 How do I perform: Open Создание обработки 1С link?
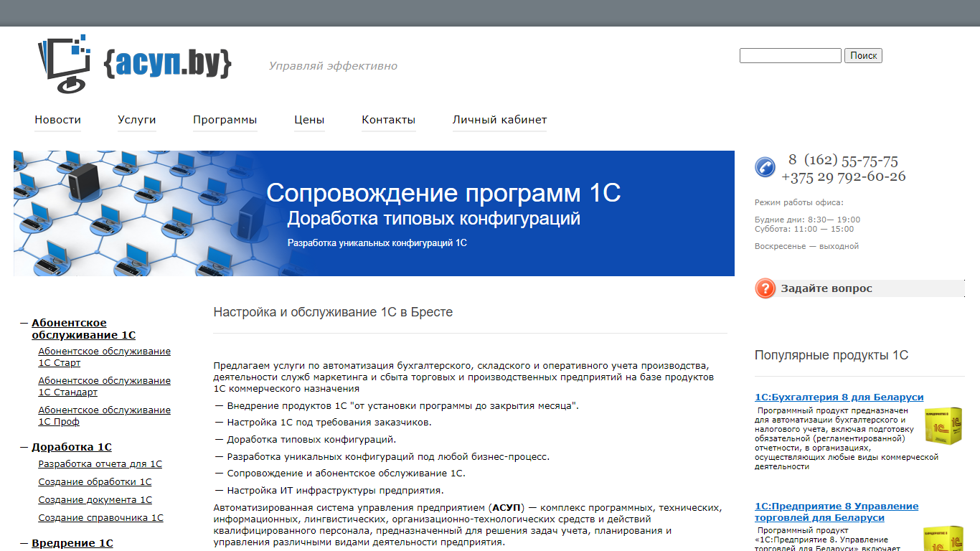[x=95, y=482]
